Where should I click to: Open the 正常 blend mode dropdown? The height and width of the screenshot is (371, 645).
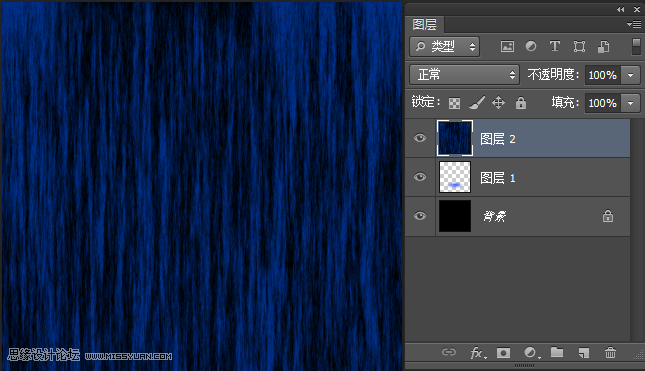464,75
